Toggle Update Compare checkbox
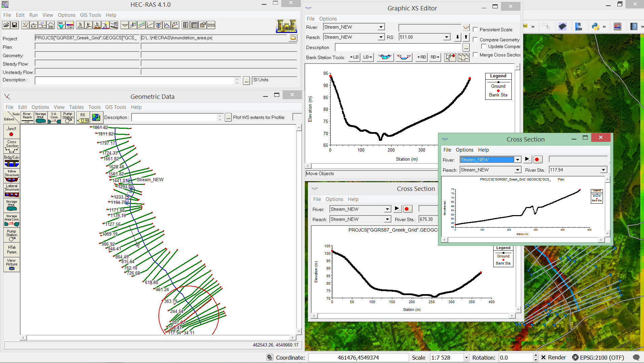This screenshot has height=363, width=644. 484,46
